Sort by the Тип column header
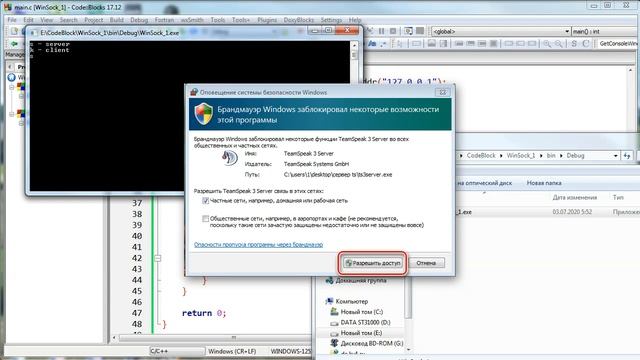Viewport: 640px width, 360px height. [x=618, y=197]
